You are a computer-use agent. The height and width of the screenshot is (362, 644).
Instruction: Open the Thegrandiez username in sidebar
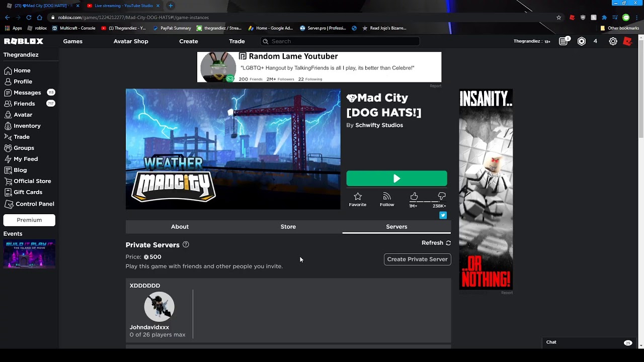click(21, 55)
